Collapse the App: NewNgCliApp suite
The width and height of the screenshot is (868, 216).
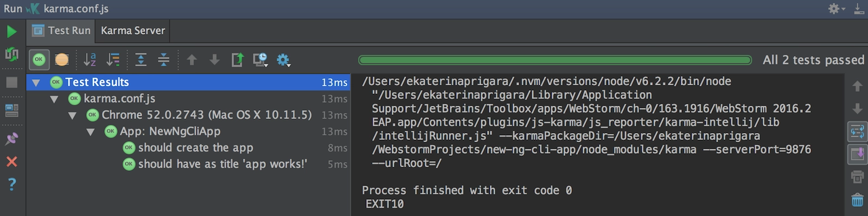tap(91, 132)
